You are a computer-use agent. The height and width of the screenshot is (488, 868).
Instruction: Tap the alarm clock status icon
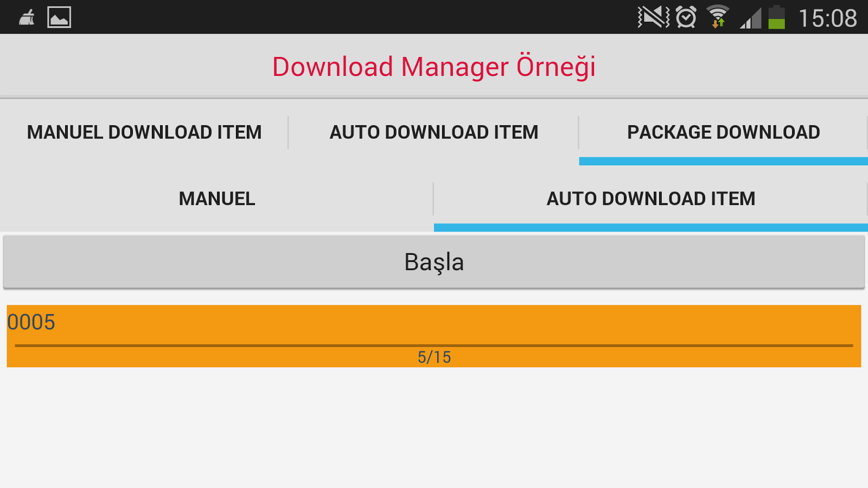[x=686, y=17]
